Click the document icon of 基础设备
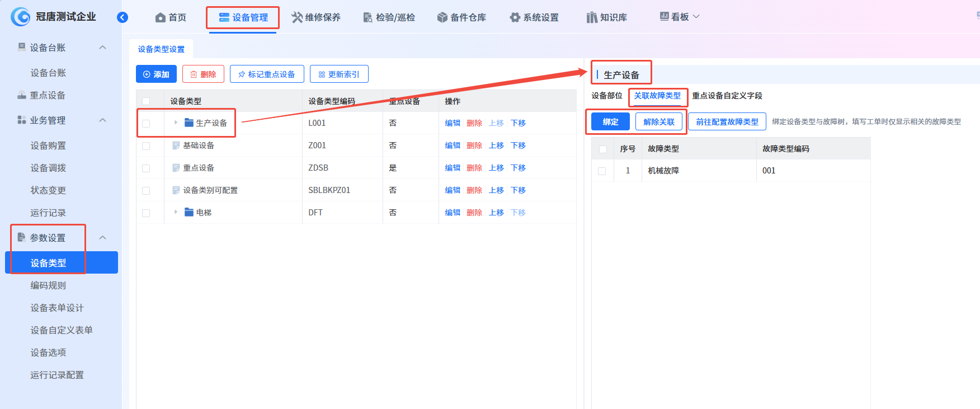Image resolution: width=980 pixels, height=409 pixels. (176, 145)
